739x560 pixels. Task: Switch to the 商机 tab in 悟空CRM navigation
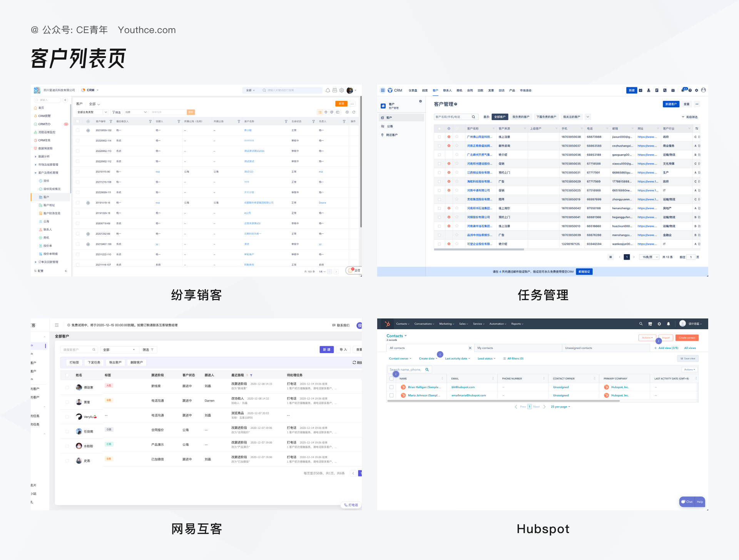coord(459,90)
